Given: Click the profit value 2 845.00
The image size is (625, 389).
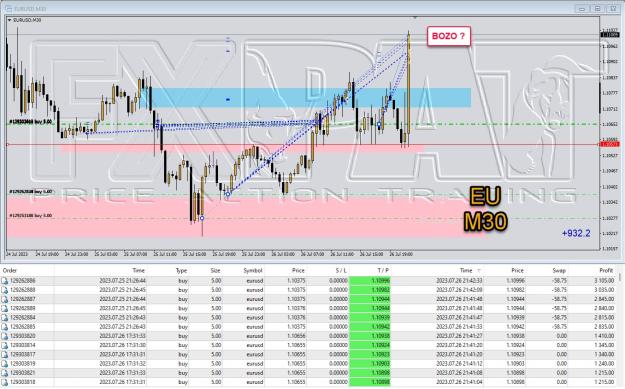Looking at the screenshot, I should point(604,299).
